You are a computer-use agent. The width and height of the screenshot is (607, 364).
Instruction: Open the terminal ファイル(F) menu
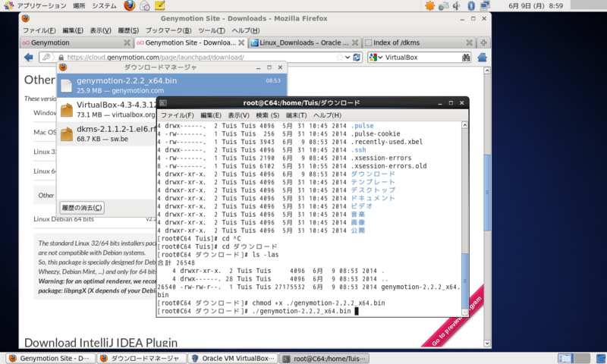pyautogui.click(x=178, y=115)
